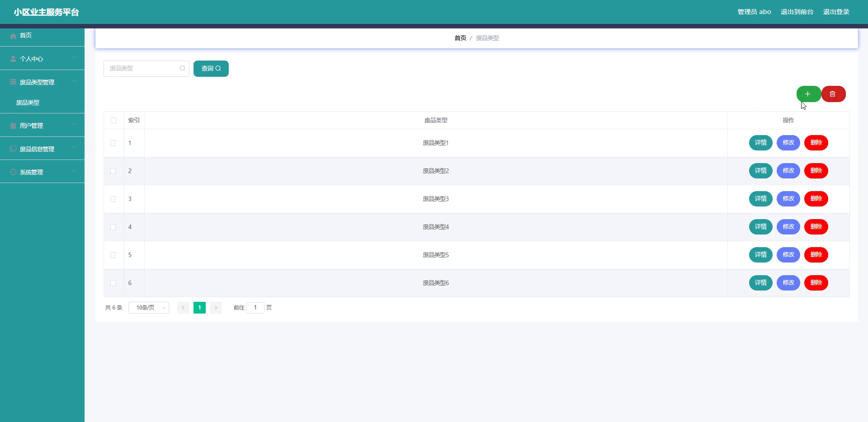Check the row 1 checkbox
Image resolution: width=868 pixels, height=422 pixels.
(113, 143)
